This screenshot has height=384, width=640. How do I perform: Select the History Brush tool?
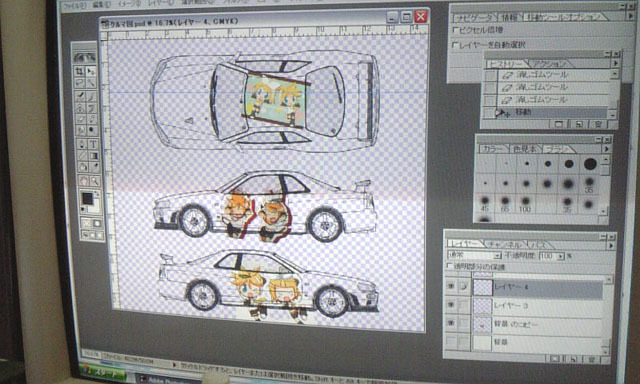(x=92, y=108)
